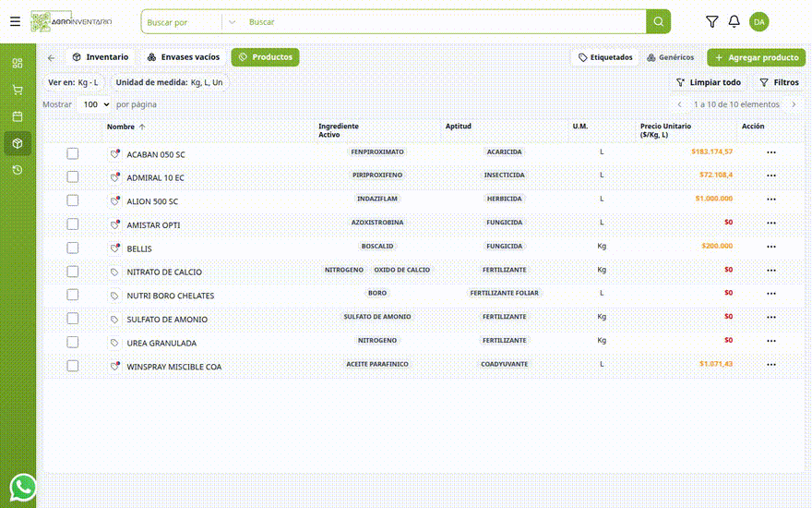Check the ACABAN 050 SC row checkbox
Viewport: 812px width, 508px height.
(x=73, y=153)
